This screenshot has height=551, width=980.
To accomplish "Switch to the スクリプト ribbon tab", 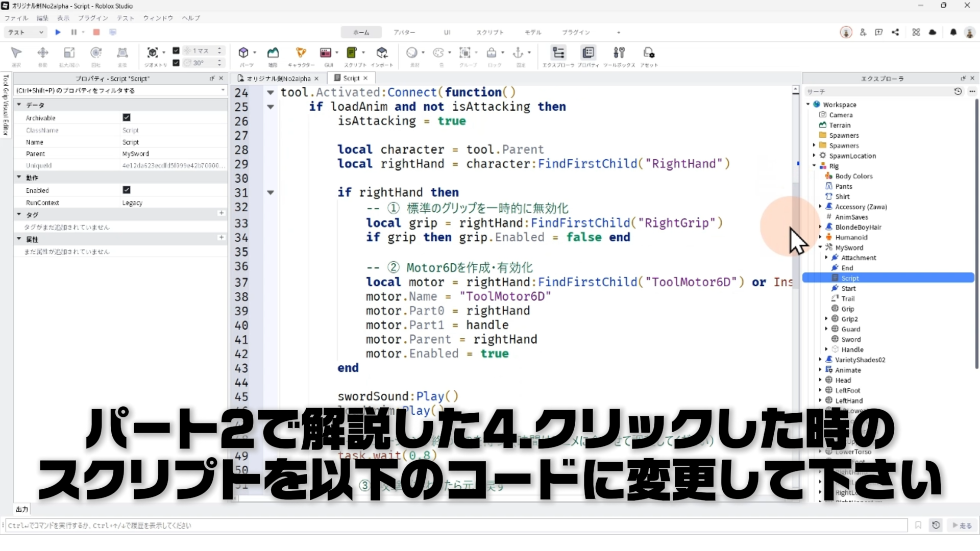I will click(x=489, y=32).
